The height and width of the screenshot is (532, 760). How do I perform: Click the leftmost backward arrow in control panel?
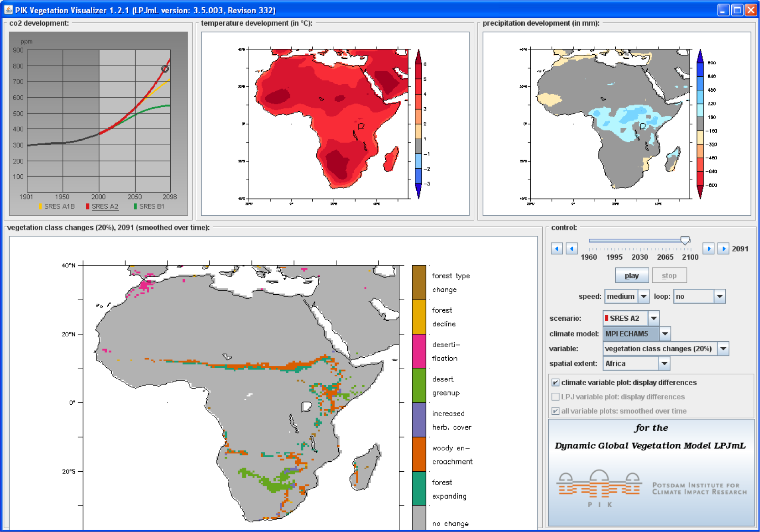[556, 249]
